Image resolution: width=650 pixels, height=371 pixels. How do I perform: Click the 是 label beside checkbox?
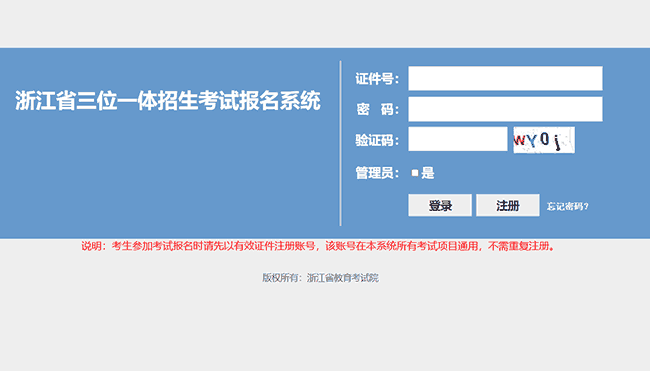pyautogui.click(x=428, y=173)
